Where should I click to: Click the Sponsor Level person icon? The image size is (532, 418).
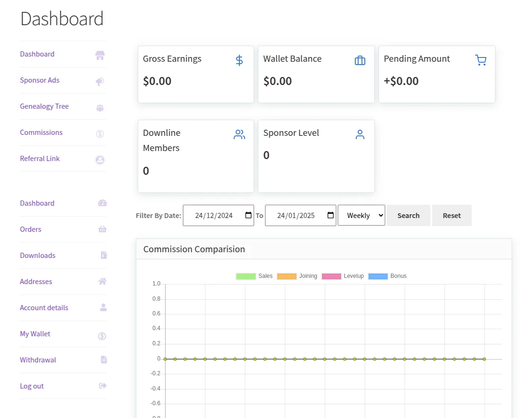coord(360,134)
